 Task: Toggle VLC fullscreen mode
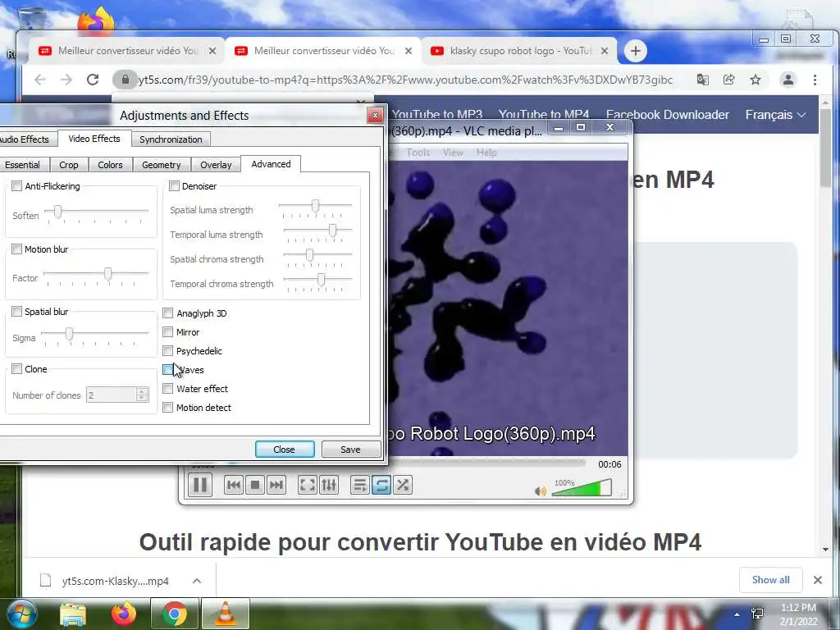click(x=308, y=486)
